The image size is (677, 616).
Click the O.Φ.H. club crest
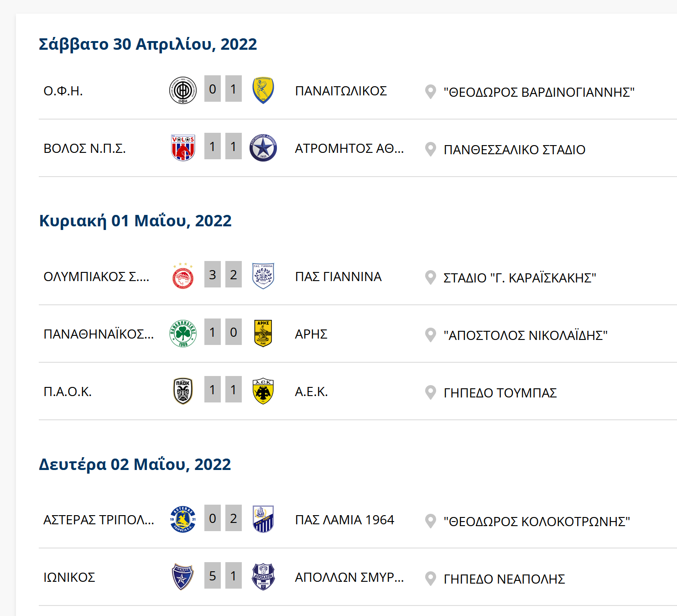(x=183, y=90)
